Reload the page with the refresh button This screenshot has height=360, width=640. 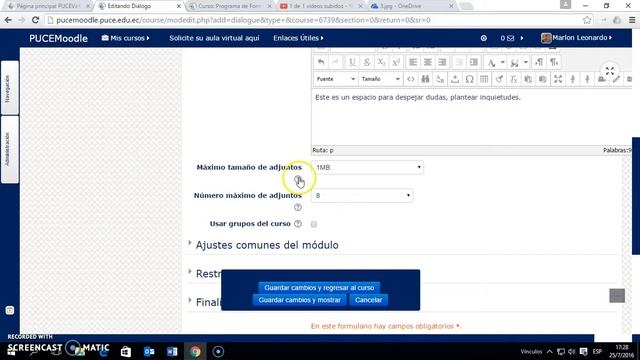[36, 20]
